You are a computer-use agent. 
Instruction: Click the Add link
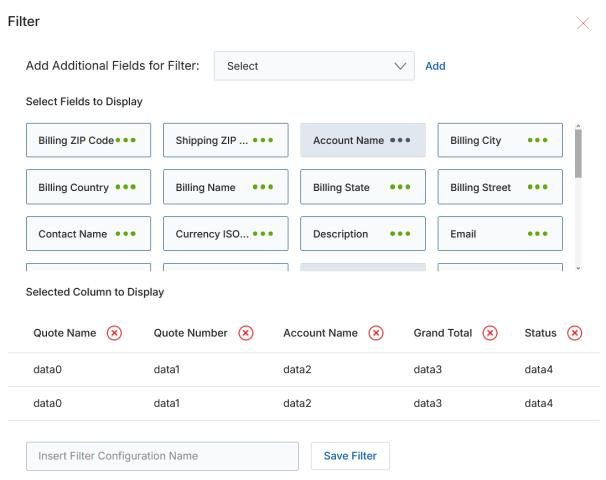pyautogui.click(x=435, y=66)
